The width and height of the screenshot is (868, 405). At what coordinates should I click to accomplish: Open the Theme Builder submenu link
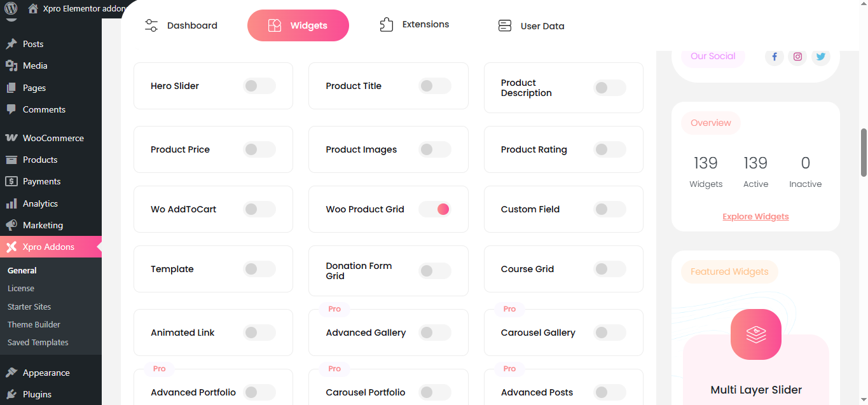pos(34,324)
